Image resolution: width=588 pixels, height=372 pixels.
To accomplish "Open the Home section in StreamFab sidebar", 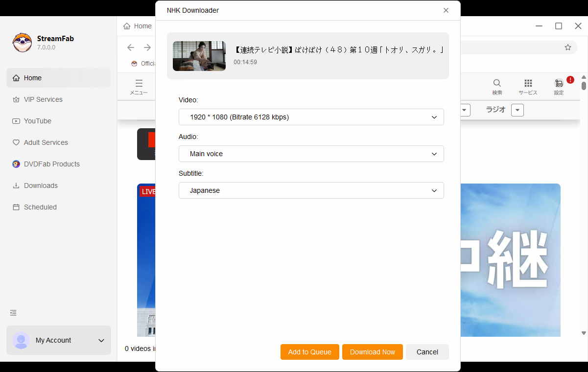I will pos(32,77).
